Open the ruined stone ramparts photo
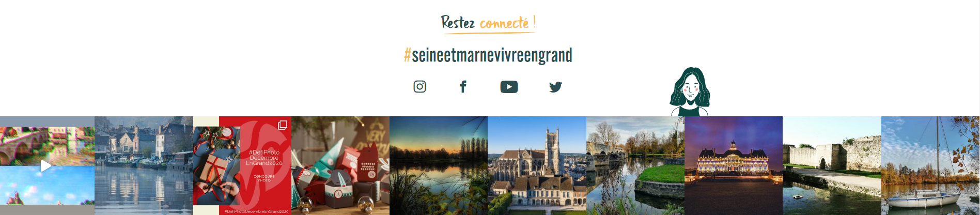This screenshot has width=980, height=215. coord(832,165)
